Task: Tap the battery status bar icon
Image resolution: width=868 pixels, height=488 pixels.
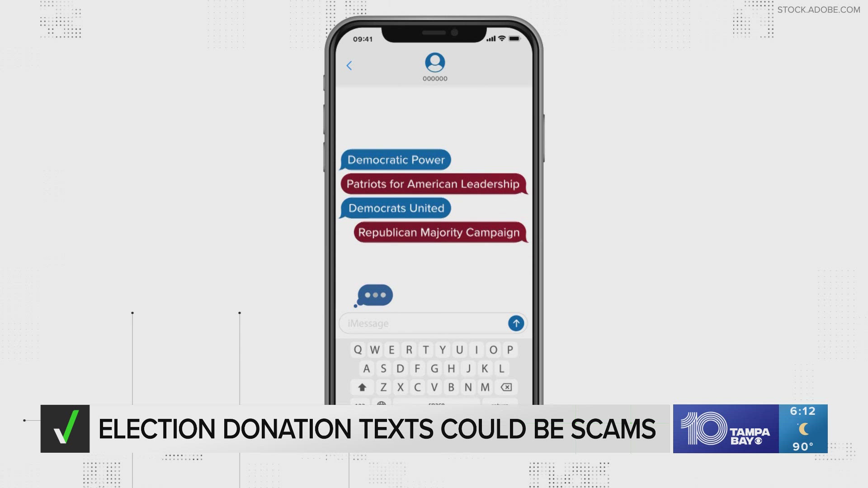Action: (513, 39)
